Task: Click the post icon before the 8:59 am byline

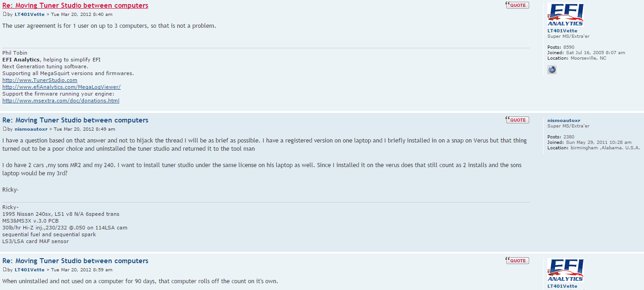Action: (x=5, y=270)
